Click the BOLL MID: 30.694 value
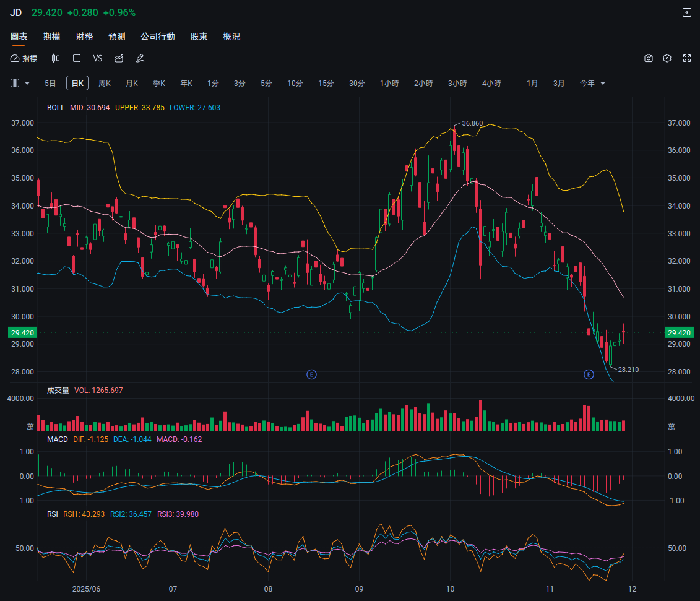Image resolution: width=700 pixels, height=601 pixels. pos(90,108)
